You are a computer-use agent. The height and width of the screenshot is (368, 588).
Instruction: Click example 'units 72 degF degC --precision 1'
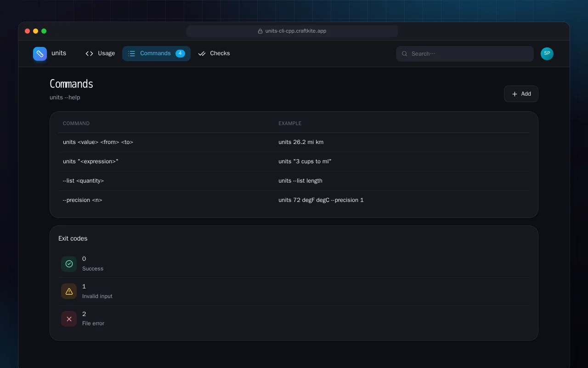321,200
